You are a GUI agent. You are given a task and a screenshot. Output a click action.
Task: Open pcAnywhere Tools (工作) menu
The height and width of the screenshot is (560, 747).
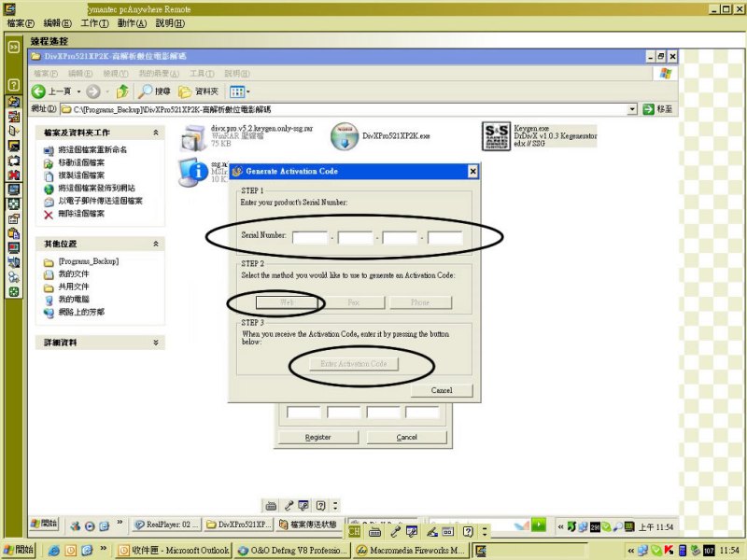[95, 23]
